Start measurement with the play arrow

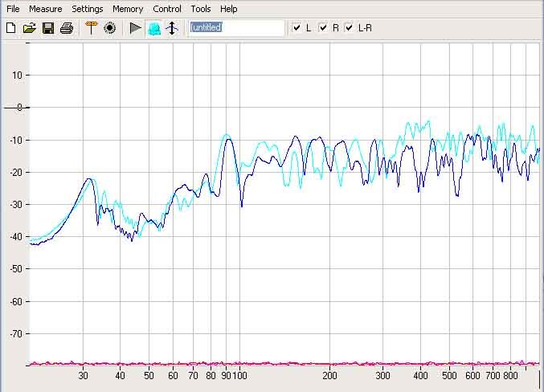coord(135,28)
